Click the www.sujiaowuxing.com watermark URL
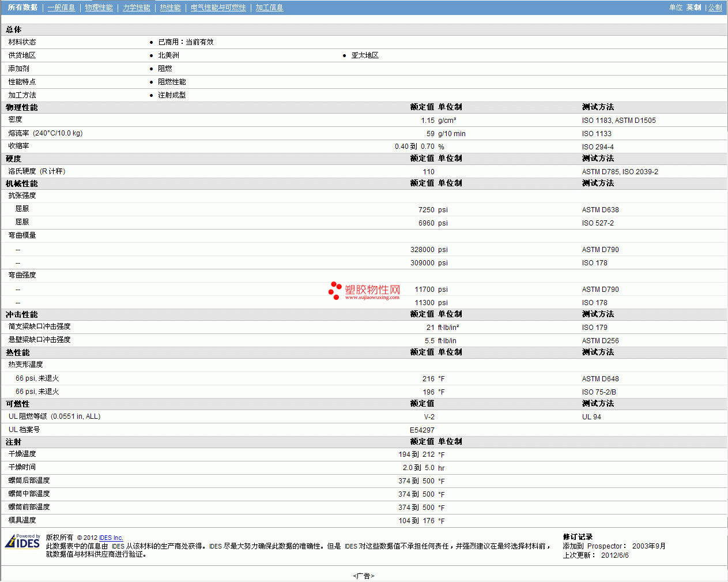The height and width of the screenshot is (582, 728). (372, 298)
